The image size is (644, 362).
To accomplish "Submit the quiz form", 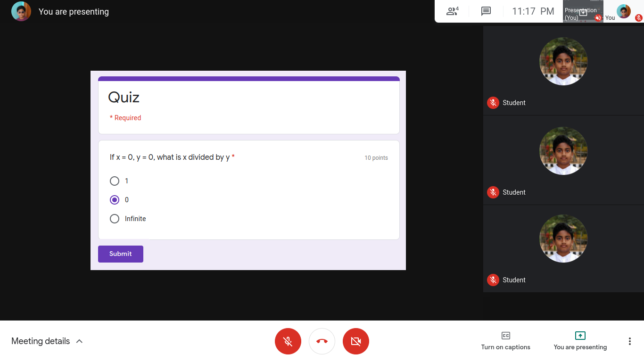I will (x=121, y=254).
